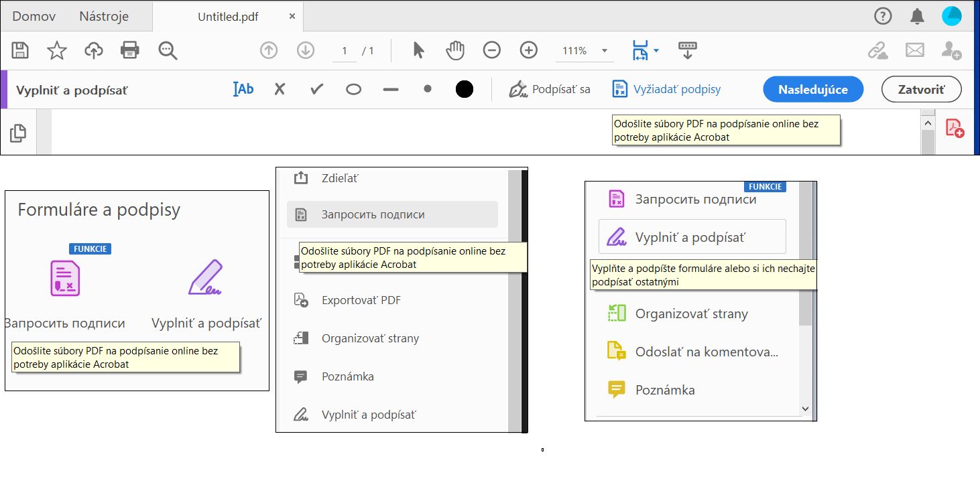
Task: Click the Podpísať sa button
Action: click(x=550, y=89)
